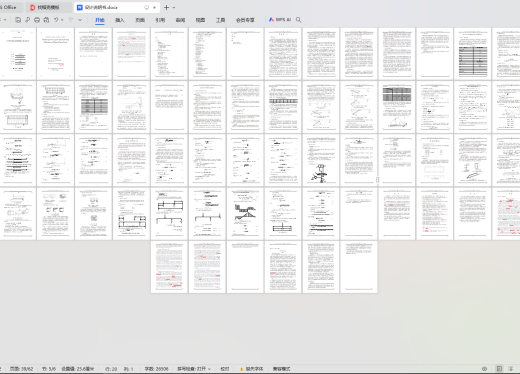This screenshot has width=520, height=374.
Task: Add a new tab with the plus button
Action: coord(166,7)
